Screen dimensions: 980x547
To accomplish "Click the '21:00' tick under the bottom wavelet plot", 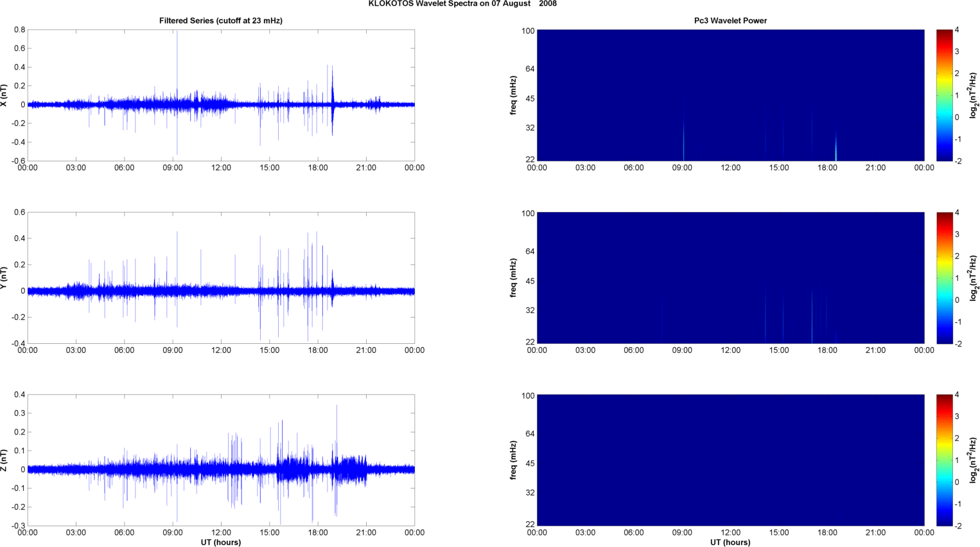I will [x=875, y=532].
